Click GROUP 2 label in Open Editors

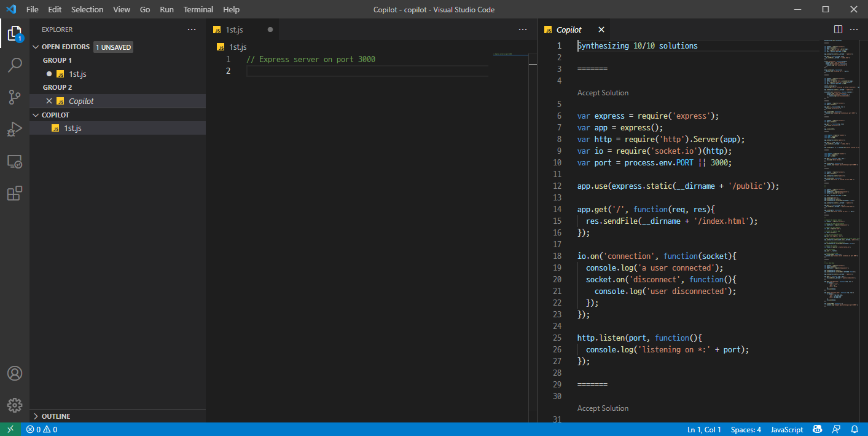click(57, 87)
